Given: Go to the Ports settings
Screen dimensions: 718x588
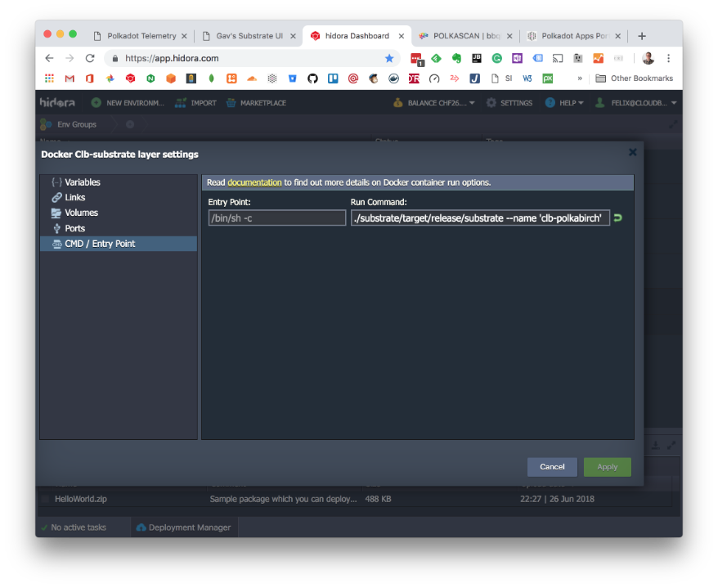Looking at the screenshot, I should tap(74, 228).
